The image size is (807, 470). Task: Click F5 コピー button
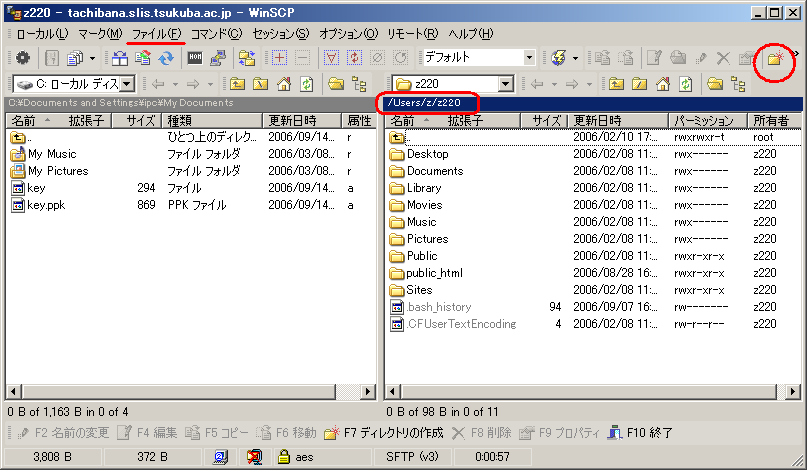pos(217,433)
